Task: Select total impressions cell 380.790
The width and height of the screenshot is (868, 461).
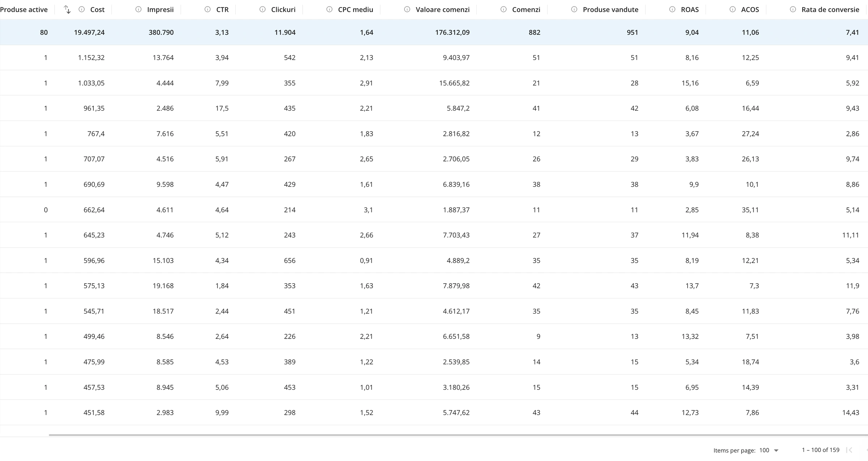Action: click(x=161, y=32)
